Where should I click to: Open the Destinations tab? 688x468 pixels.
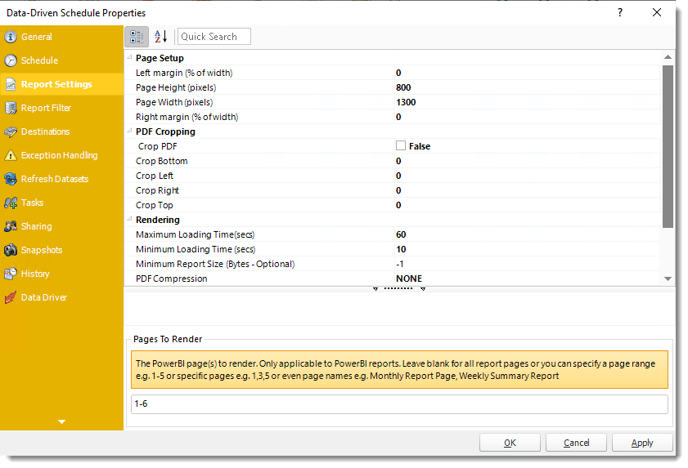pos(62,132)
